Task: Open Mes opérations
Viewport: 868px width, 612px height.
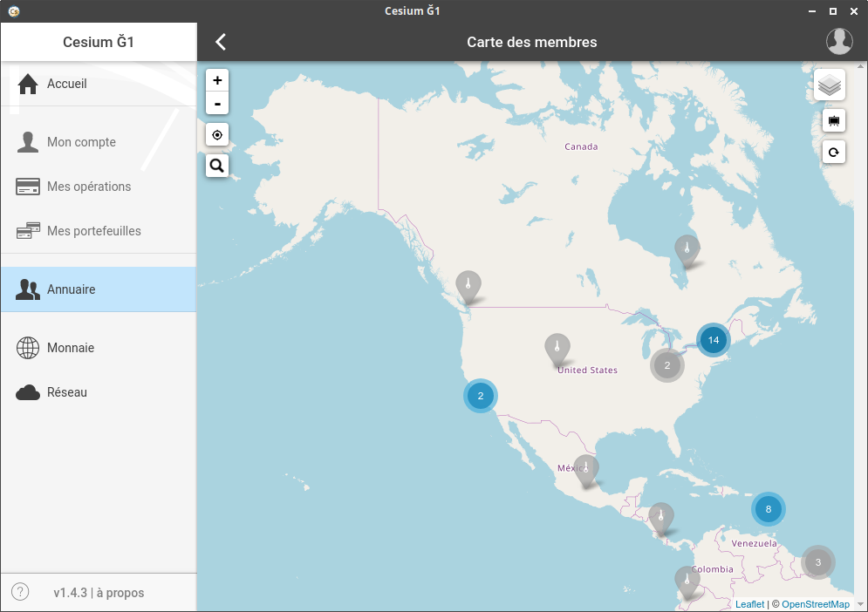Action: [x=99, y=187]
